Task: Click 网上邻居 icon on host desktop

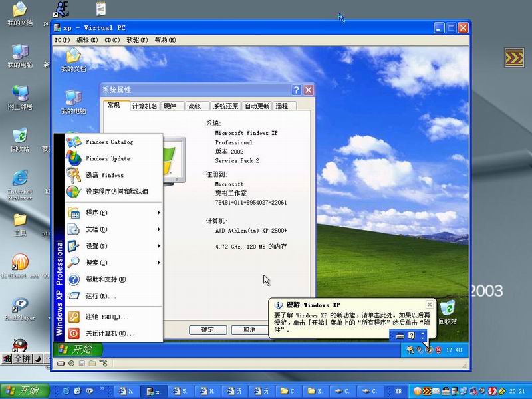Action: tap(20, 98)
